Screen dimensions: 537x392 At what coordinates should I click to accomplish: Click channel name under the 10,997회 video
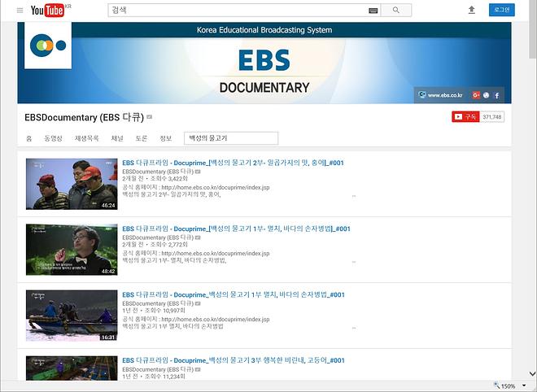coord(158,303)
